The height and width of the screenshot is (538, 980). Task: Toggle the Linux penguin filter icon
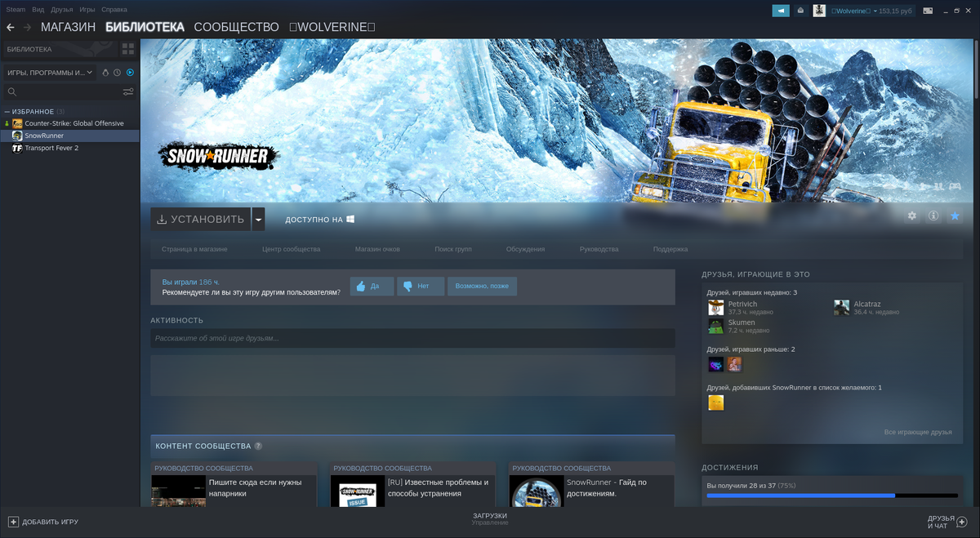[x=105, y=73]
